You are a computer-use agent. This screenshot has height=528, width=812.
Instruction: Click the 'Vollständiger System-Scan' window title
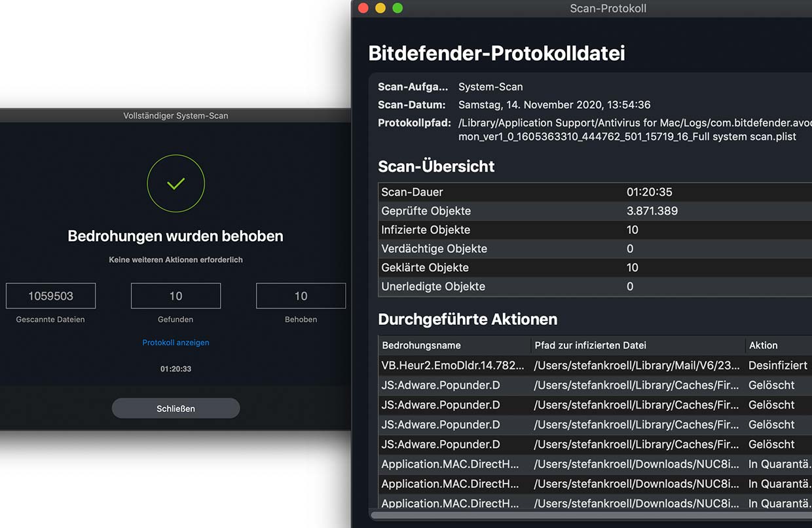click(175, 116)
